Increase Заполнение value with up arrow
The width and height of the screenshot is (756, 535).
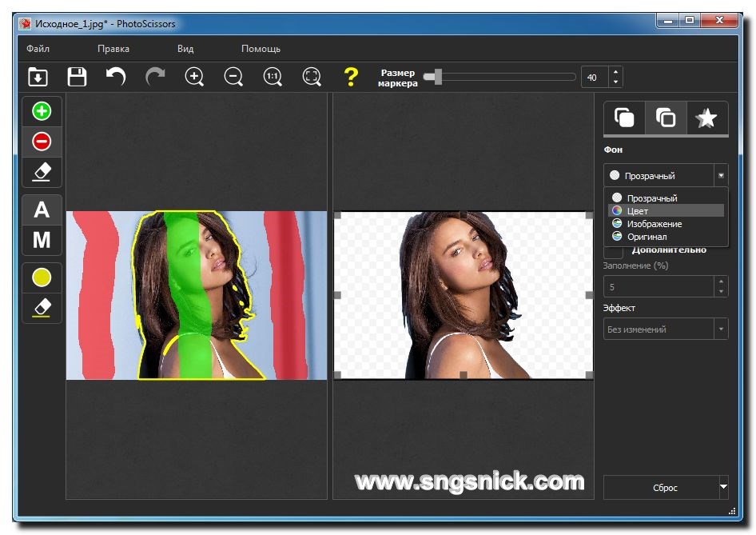(721, 281)
